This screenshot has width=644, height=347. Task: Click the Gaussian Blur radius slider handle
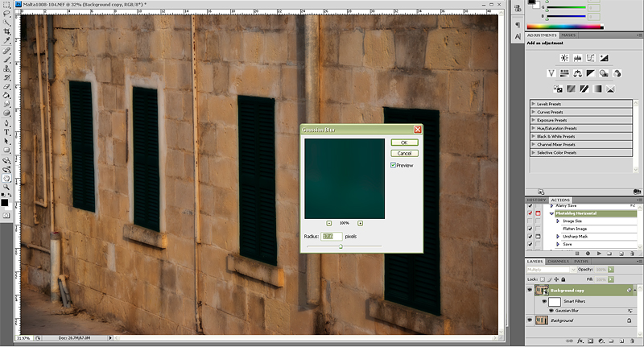pos(341,246)
